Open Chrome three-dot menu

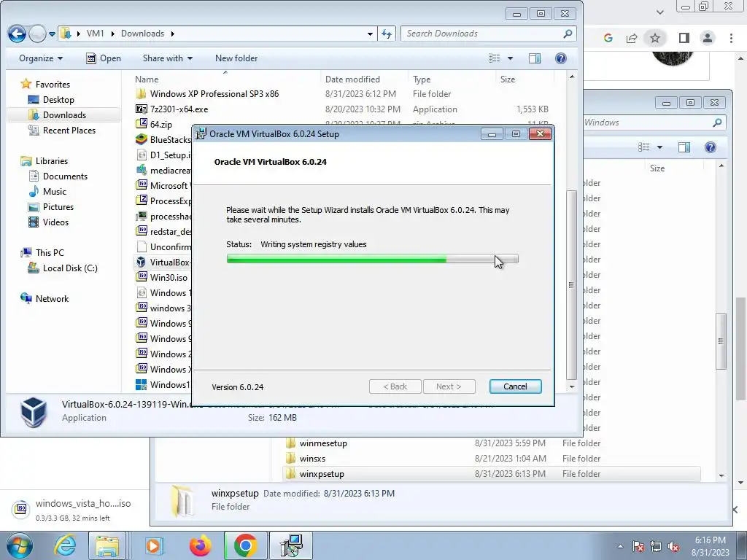click(x=731, y=38)
